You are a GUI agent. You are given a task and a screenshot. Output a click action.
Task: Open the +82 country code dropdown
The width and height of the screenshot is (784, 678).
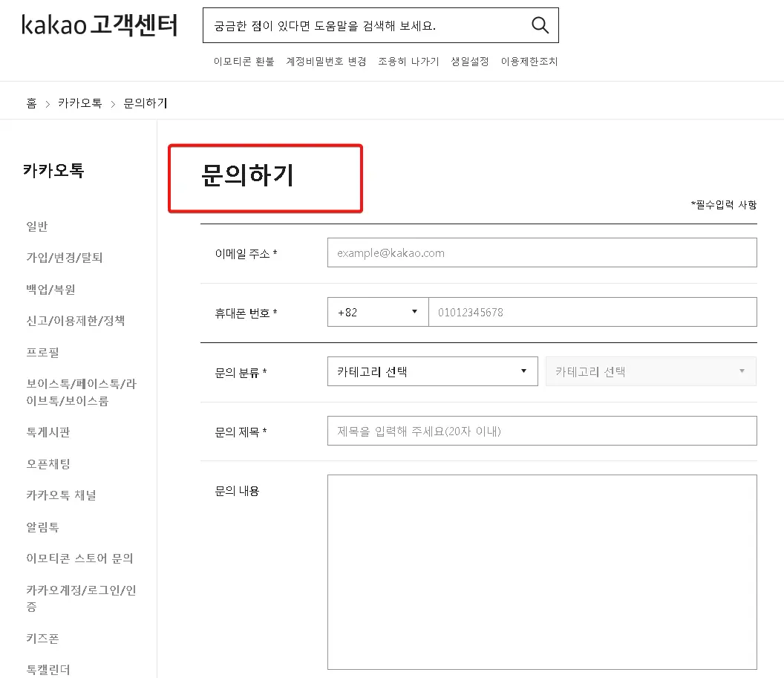click(378, 312)
